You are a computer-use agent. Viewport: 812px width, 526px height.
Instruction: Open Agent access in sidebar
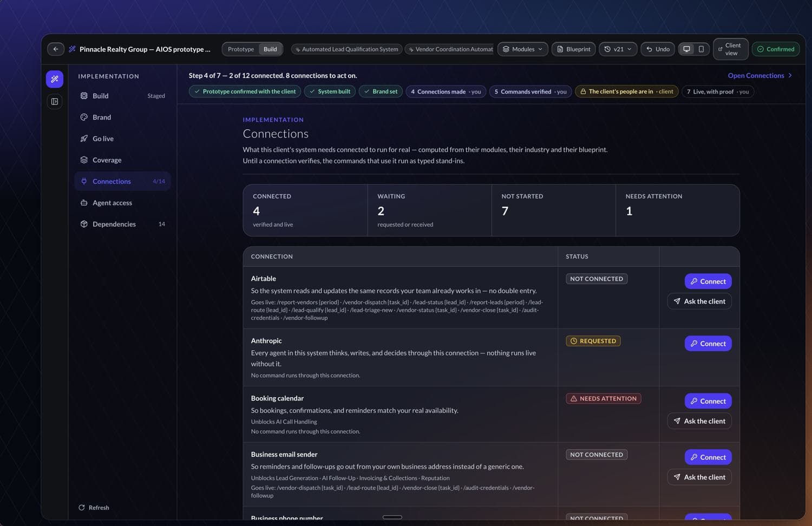pos(122,202)
